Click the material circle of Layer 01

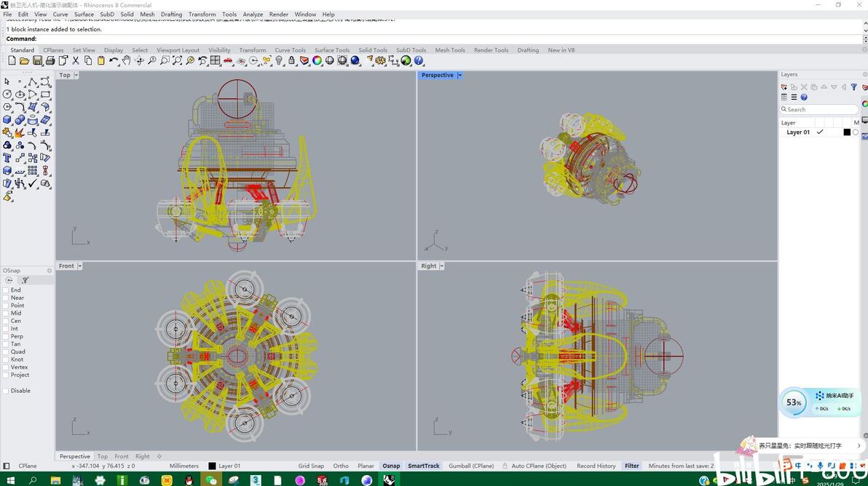[856, 132]
